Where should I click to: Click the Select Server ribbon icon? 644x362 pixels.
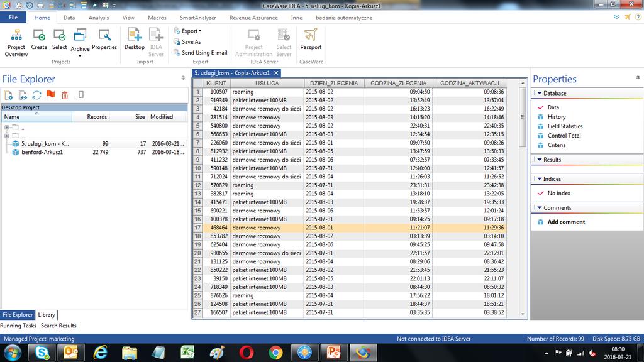[x=284, y=42]
